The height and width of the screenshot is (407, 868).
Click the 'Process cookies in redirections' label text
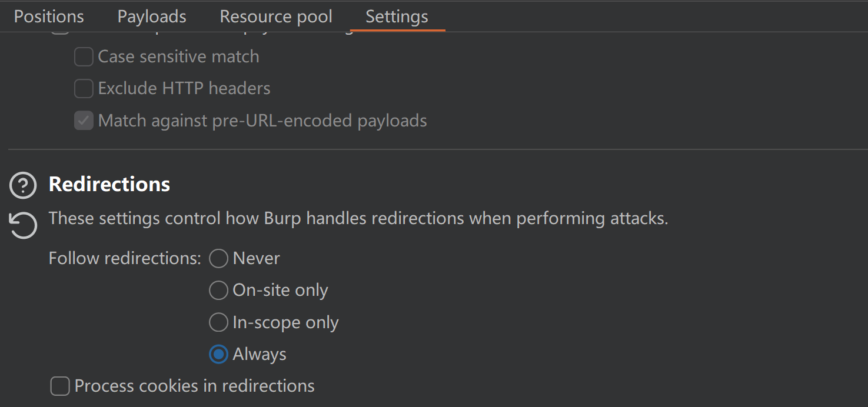coord(194,386)
